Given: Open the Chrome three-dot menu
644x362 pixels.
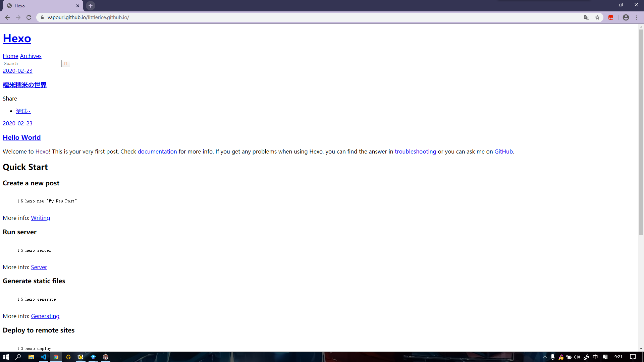Looking at the screenshot, I should point(637,17).
